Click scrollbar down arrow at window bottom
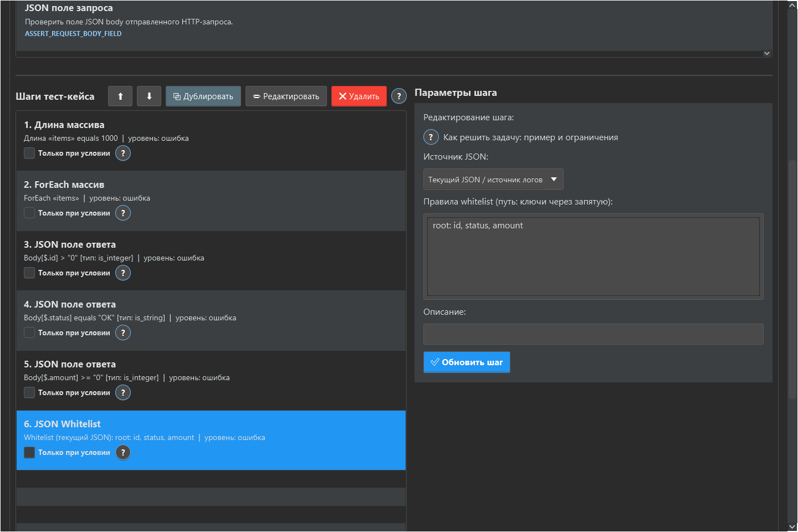Screen dimensions: 798x532 [792, 526]
